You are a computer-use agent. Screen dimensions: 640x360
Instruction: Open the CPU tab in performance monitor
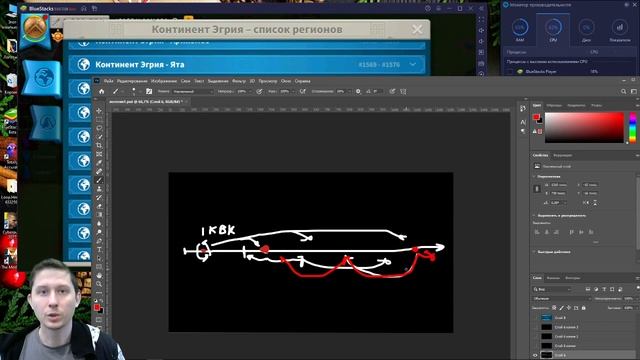[553, 30]
